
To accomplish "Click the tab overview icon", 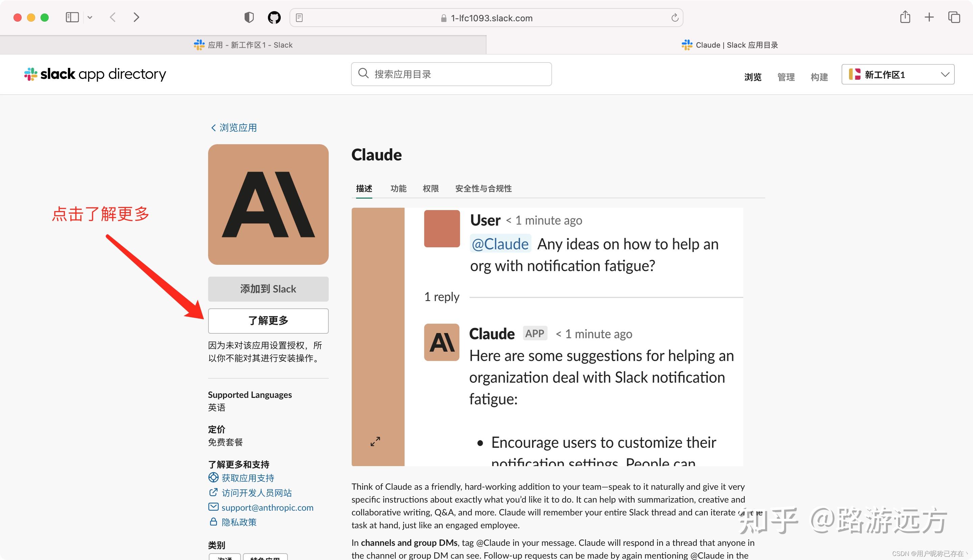I will pos(954,17).
